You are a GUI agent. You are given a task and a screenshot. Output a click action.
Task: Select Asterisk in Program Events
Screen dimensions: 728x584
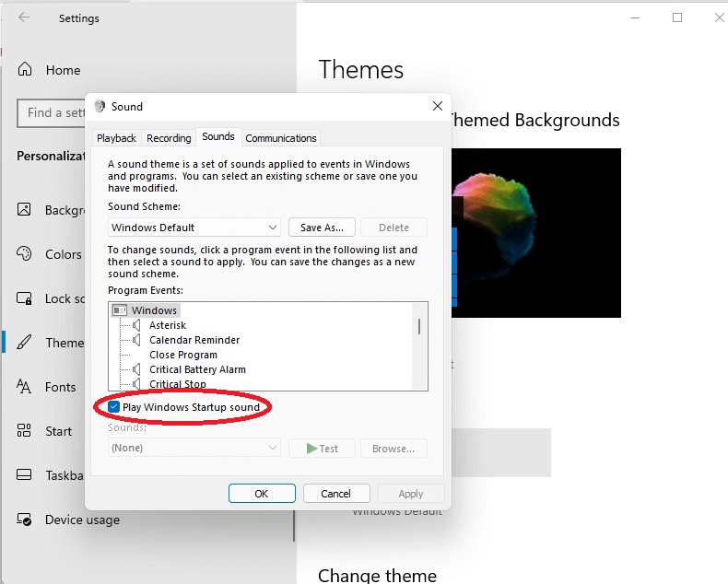coord(168,325)
